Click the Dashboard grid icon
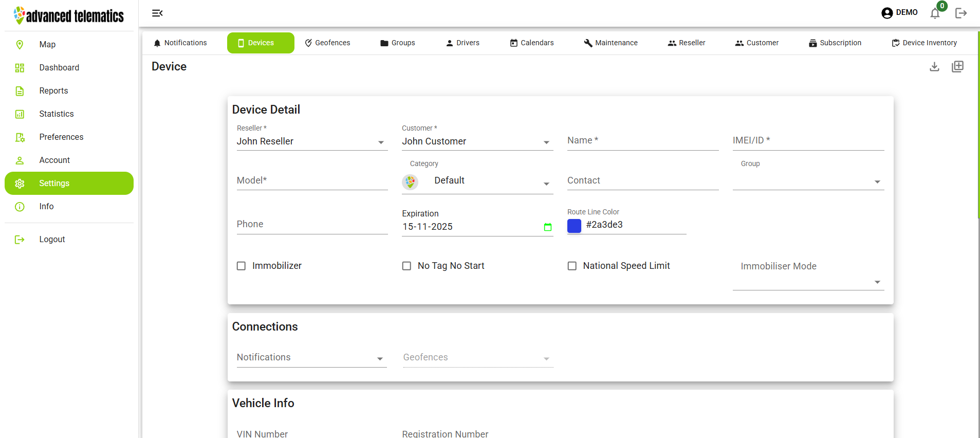 20,68
